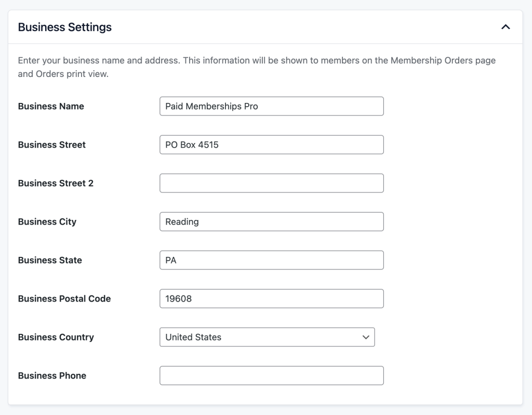Screen dimensions: 532x415
Task: Click the Business Street 2 label
Action: pyautogui.click(x=56, y=183)
